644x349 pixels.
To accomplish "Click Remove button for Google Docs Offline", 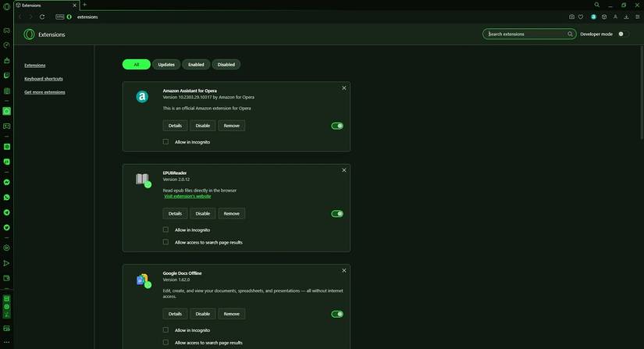I will click(232, 314).
